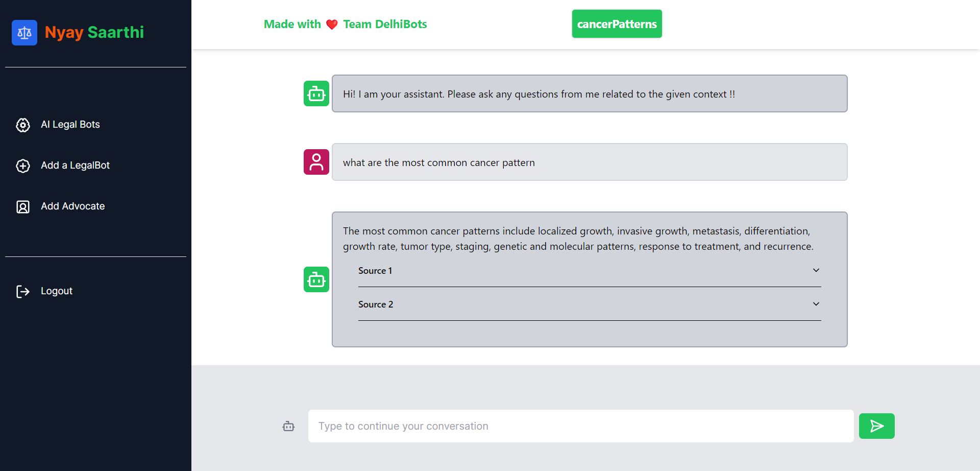
Task: Send message with the green arrow button
Action: click(876, 426)
